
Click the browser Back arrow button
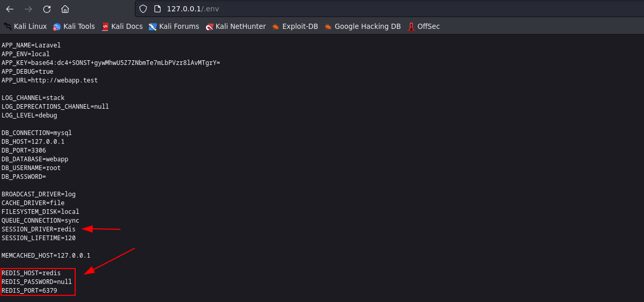pyautogui.click(x=10, y=9)
